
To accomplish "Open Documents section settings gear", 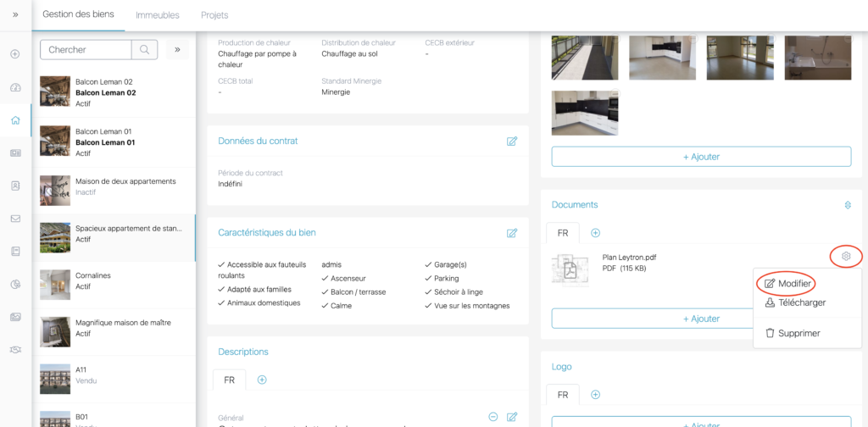I will pyautogui.click(x=848, y=205).
